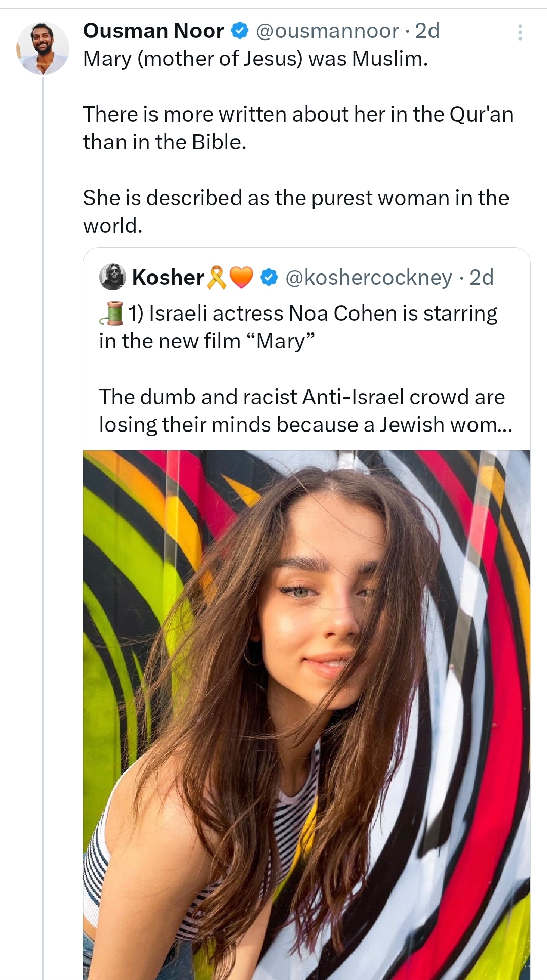Tap the blue verified badge on Kosher's account

[269, 278]
